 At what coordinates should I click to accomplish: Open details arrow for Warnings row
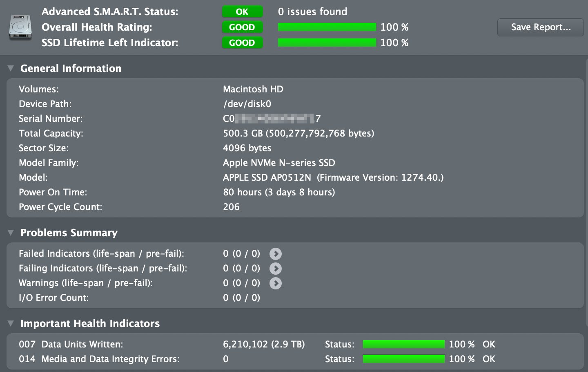pyautogui.click(x=276, y=283)
